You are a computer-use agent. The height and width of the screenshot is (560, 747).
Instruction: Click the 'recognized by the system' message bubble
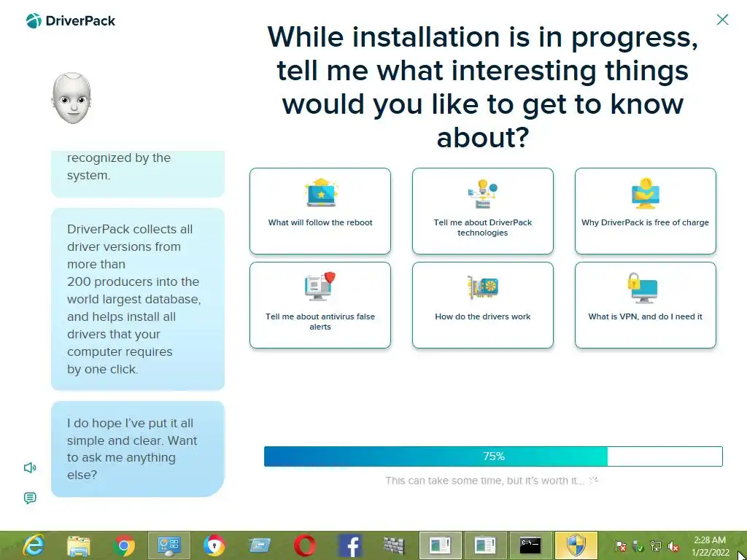pos(138,174)
